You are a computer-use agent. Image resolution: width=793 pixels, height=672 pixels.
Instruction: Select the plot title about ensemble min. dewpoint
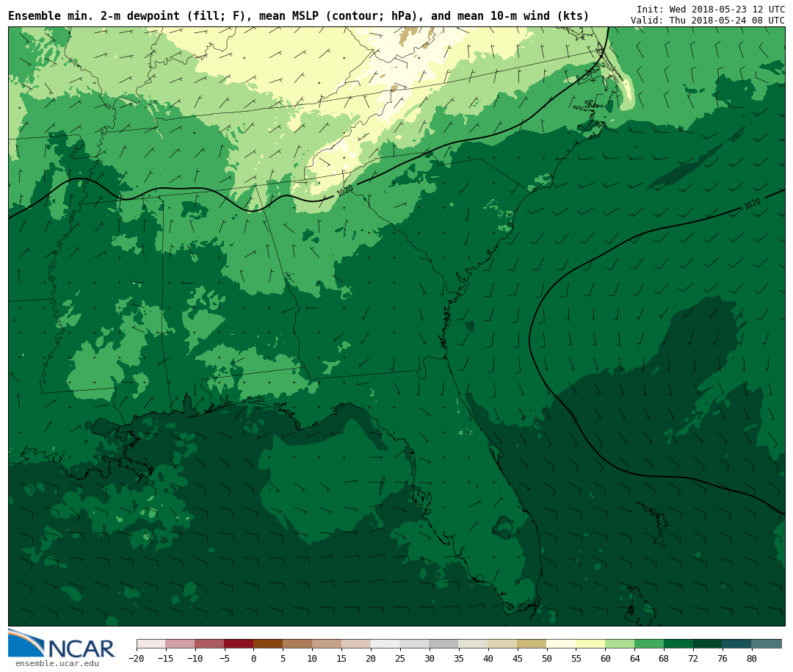coord(298,16)
